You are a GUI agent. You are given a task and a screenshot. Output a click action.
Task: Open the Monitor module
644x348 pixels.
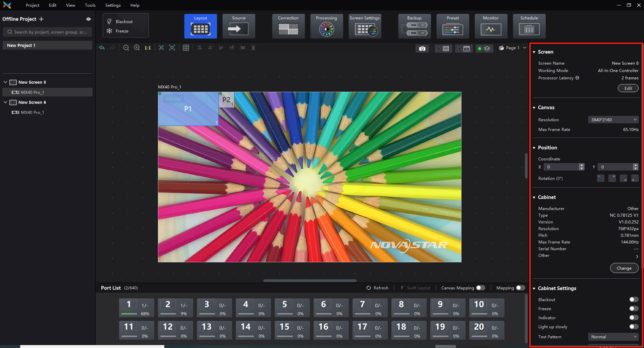[491, 26]
